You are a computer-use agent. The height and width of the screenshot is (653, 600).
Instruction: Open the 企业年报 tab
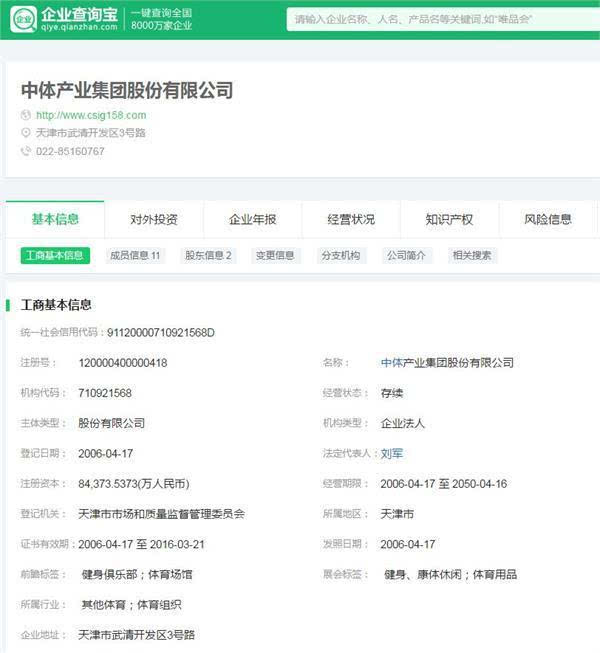pyautogui.click(x=252, y=219)
